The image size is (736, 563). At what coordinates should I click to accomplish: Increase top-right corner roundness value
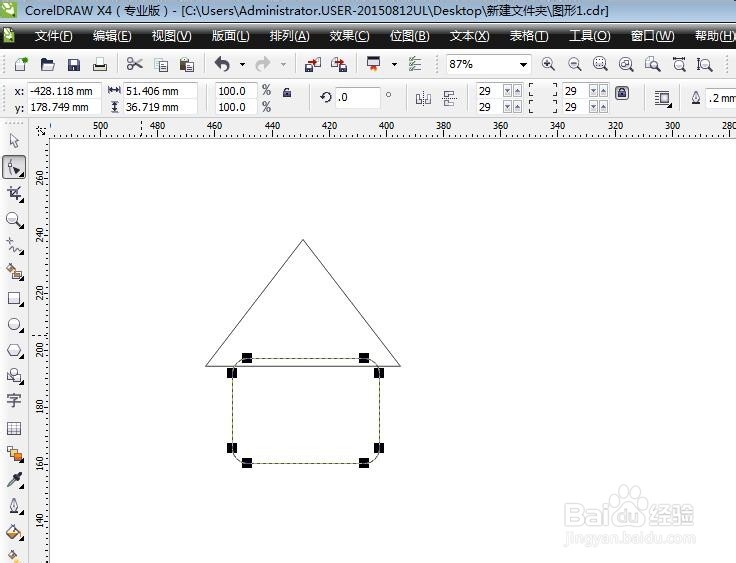(x=604, y=91)
